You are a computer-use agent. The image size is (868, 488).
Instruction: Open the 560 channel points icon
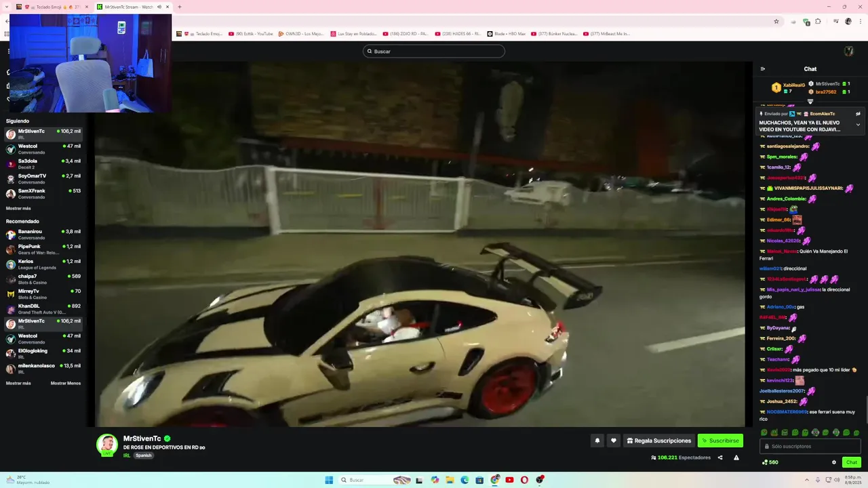[770, 462]
